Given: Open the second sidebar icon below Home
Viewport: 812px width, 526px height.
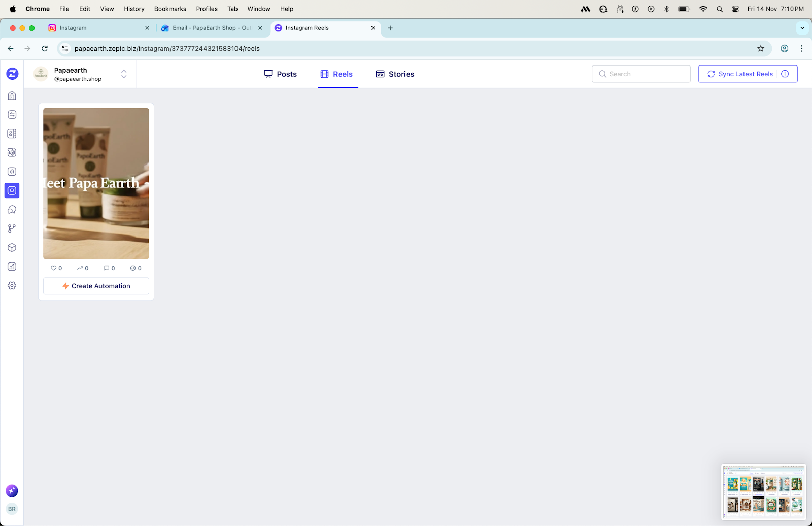Looking at the screenshot, I should [x=12, y=115].
